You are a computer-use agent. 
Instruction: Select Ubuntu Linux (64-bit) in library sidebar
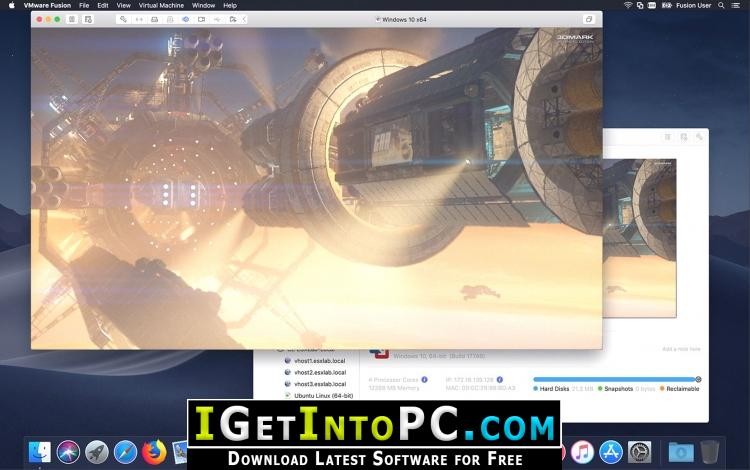click(x=323, y=396)
